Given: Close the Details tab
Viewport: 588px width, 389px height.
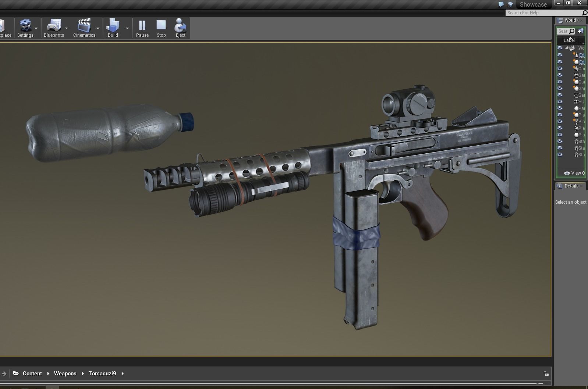Looking at the screenshot, I should (582, 186).
